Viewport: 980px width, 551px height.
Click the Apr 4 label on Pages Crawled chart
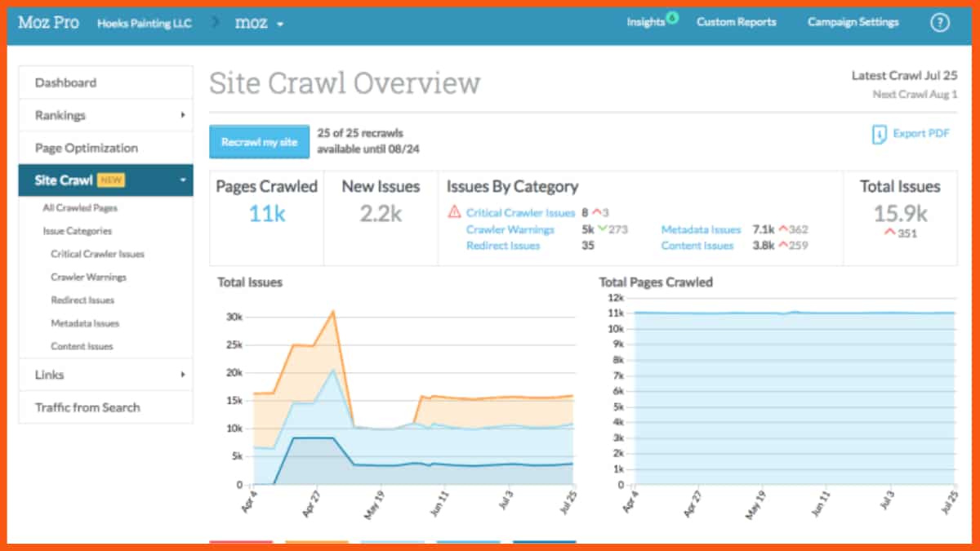click(x=630, y=501)
